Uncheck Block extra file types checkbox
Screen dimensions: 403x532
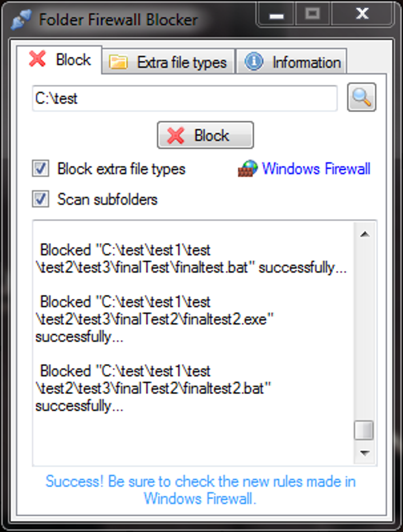click(x=41, y=169)
